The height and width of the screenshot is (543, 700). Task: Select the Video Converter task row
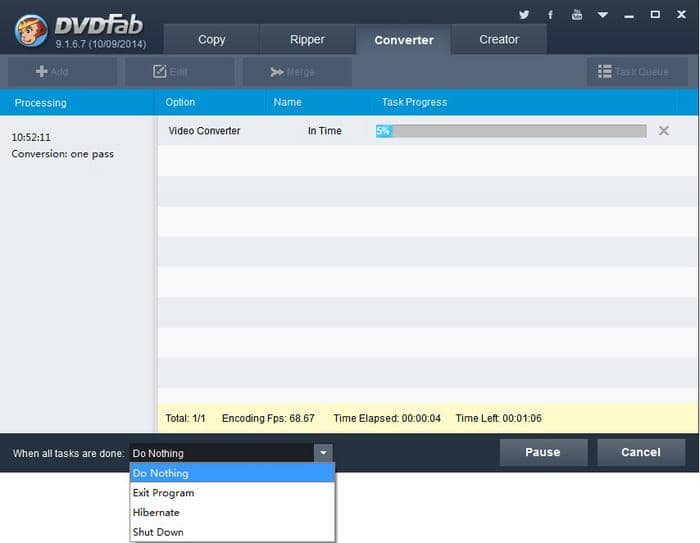[427, 131]
